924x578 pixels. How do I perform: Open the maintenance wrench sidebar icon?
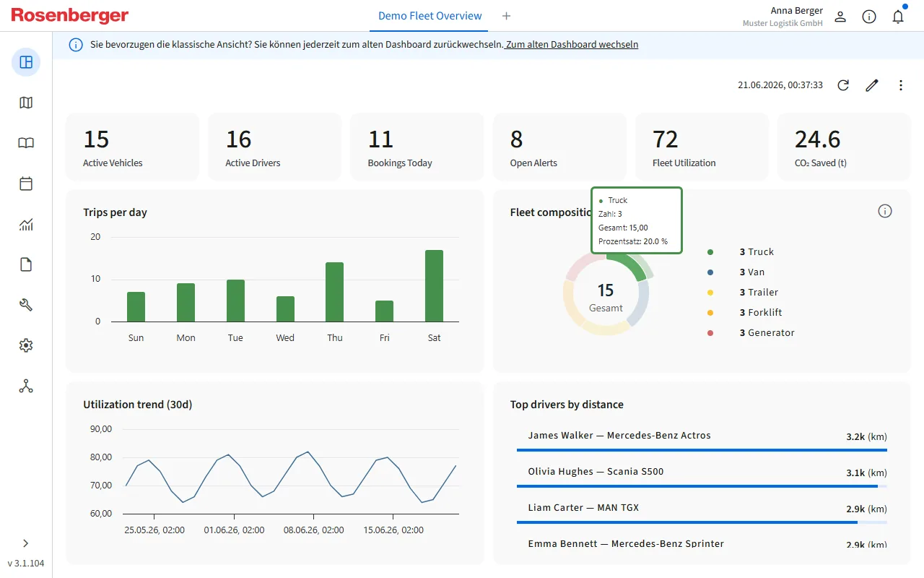[26, 305]
